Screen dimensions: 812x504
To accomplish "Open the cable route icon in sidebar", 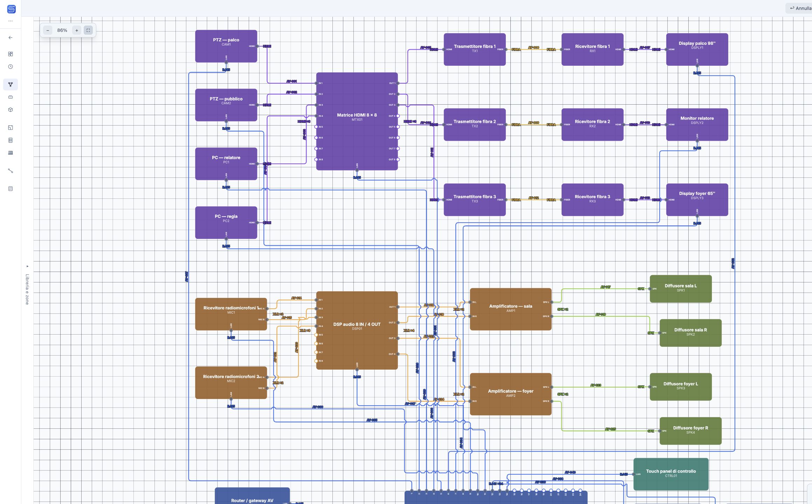I will [11, 171].
